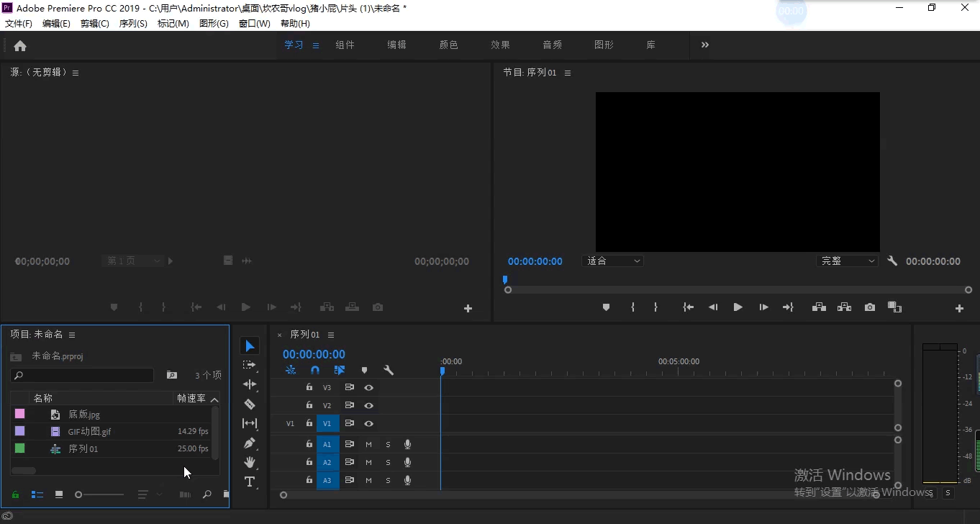Click the Home icon
980x524 pixels.
point(20,45)
